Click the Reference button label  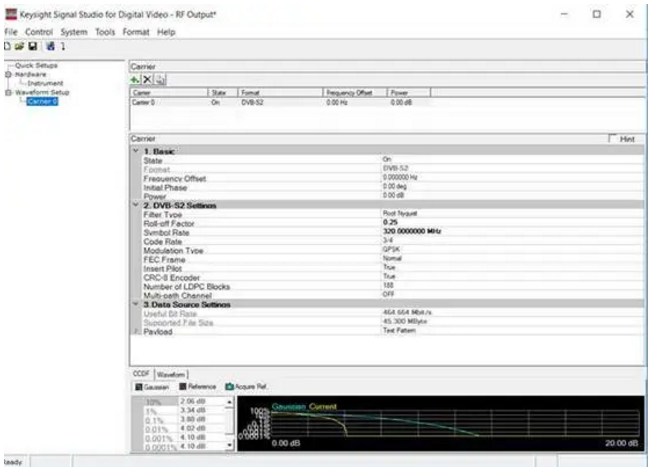(x=202, y=386)
